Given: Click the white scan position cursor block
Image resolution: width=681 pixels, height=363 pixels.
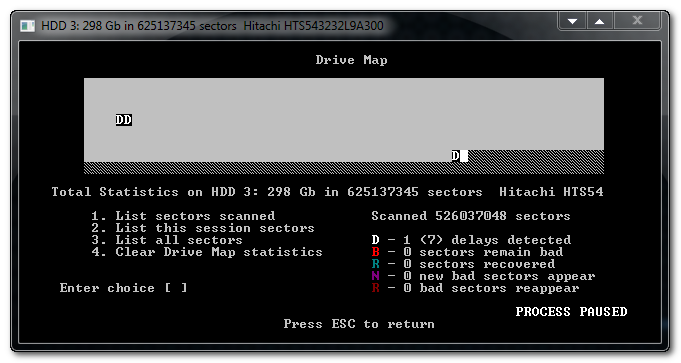Looking at the screenshot, I should tap(464, 156).
